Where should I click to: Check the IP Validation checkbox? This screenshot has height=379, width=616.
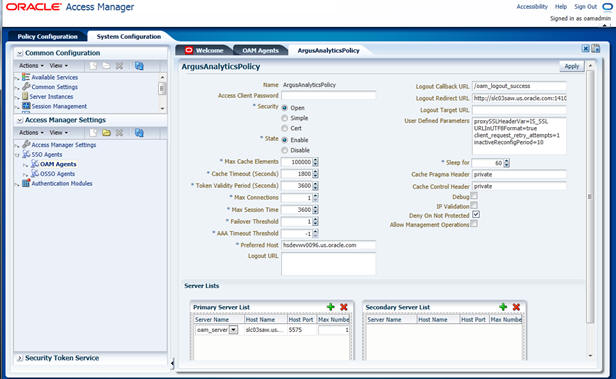coord(475,205)
